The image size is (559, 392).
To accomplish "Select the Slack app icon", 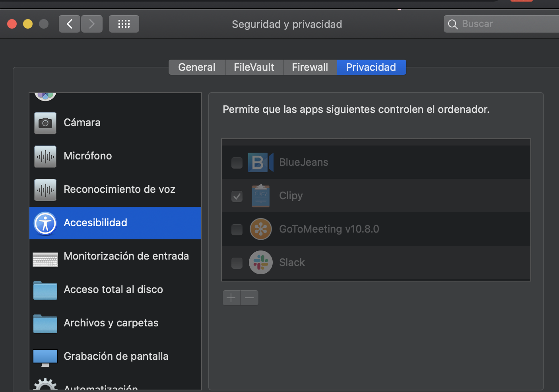I will click(260, 262).
